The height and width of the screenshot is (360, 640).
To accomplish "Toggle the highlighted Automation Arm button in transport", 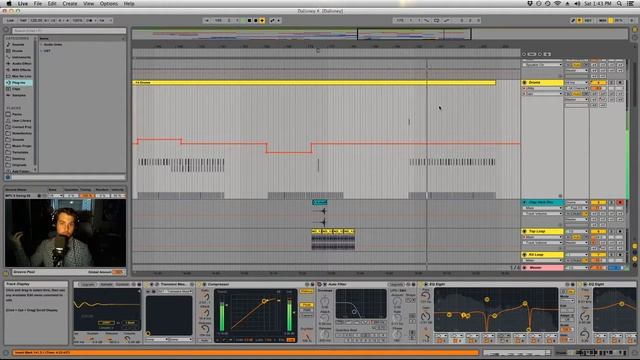I will click(x=262, y=20).
